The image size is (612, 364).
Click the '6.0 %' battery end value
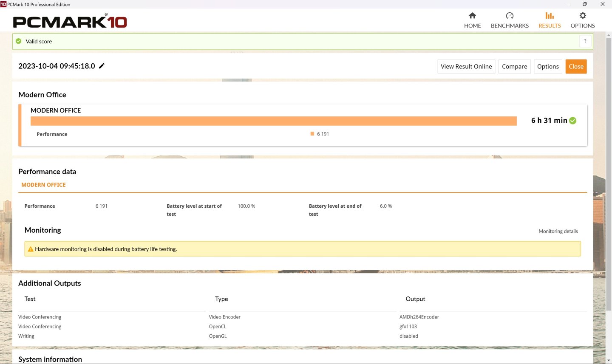tap(386, 206)
